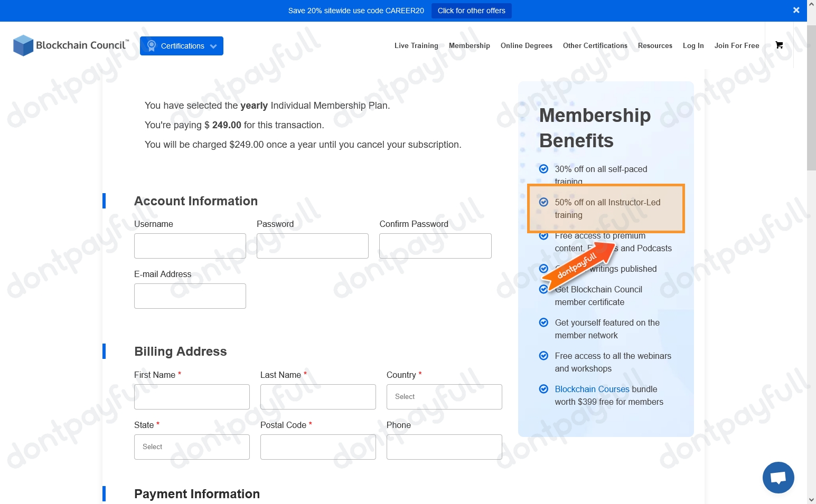Click Join For Free
The height and width of the screenshot is (504, 816).
[737, 46]
